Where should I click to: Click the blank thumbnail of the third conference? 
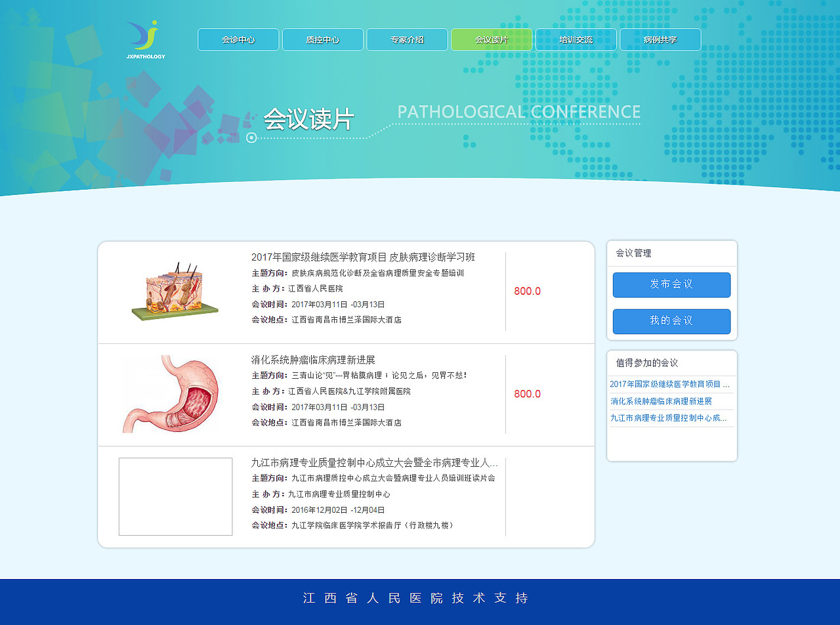pos(175,495)
